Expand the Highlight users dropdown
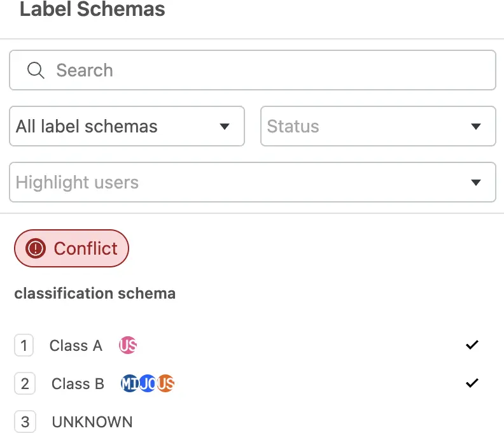Viewport: 504px width, 433px height. pyautogui.click(x=253, y=182)
